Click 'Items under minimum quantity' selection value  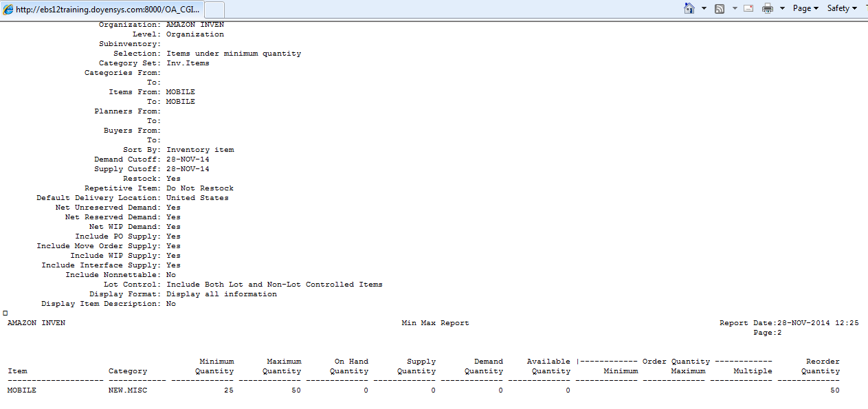[x=234, y=54]
